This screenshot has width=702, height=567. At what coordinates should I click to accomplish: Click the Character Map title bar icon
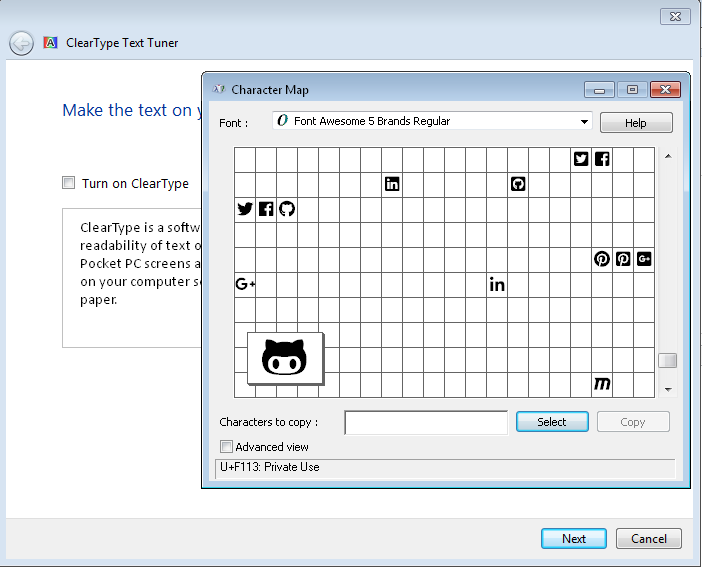tap(218, 90)
